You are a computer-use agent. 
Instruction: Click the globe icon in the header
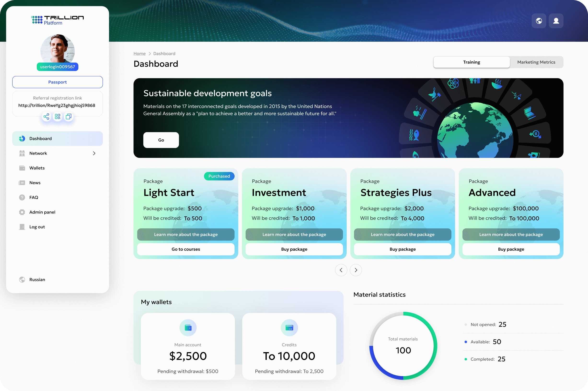click(539, 21)
